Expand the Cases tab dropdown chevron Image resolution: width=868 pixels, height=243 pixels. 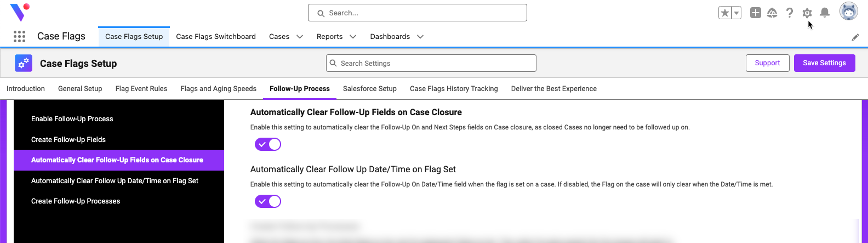tap(300, 37)
